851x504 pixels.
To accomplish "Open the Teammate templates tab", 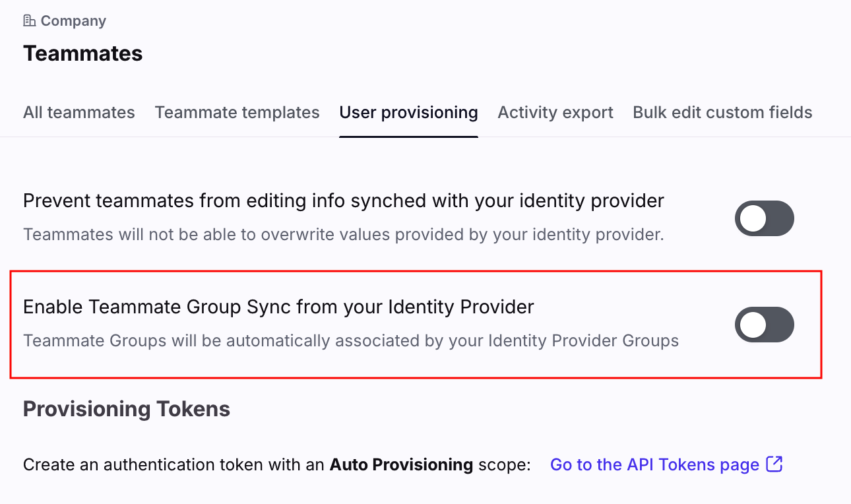I will coord(237,113).
